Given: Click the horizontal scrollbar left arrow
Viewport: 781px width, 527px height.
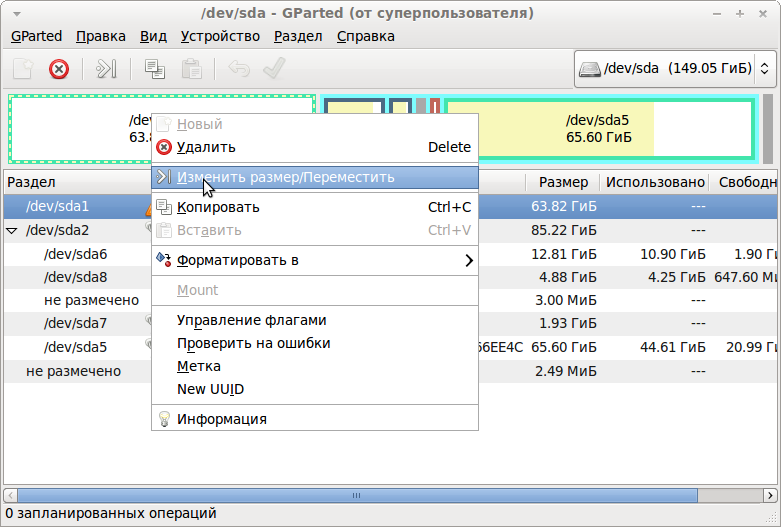Looking at the screenshot, I should 10,496.
